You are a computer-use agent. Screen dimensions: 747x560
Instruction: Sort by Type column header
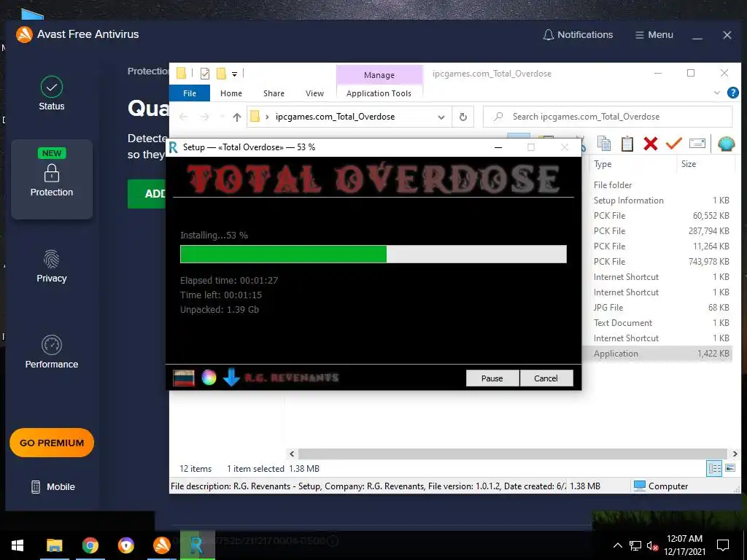(632, 164)
